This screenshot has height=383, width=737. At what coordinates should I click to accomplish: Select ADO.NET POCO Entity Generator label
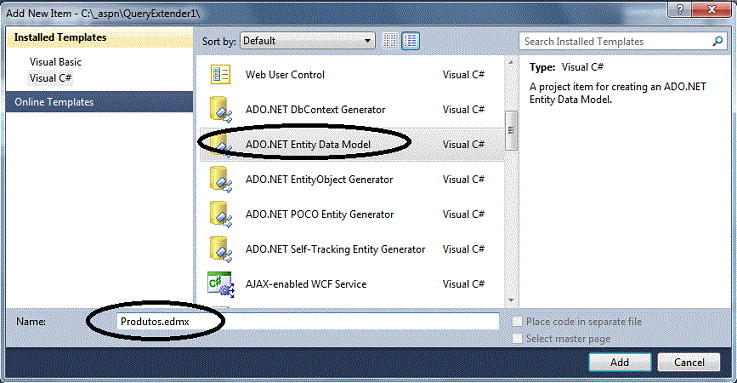tap(320, 214)
